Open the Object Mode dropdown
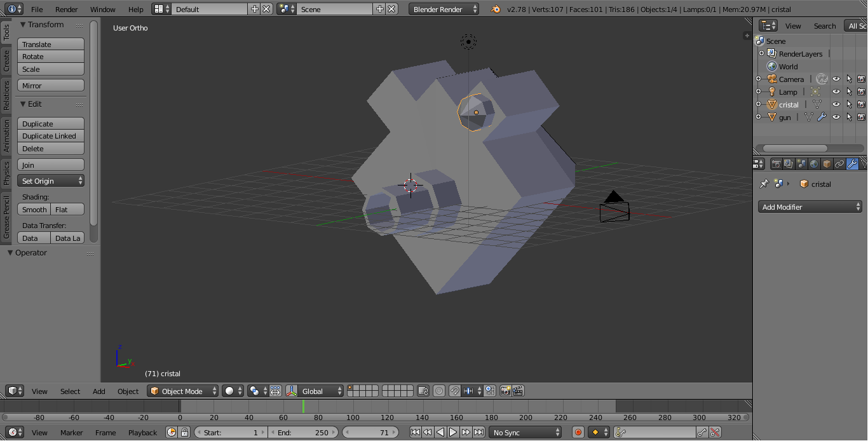Screen dimensions: 868x441 tap(183, 391)
